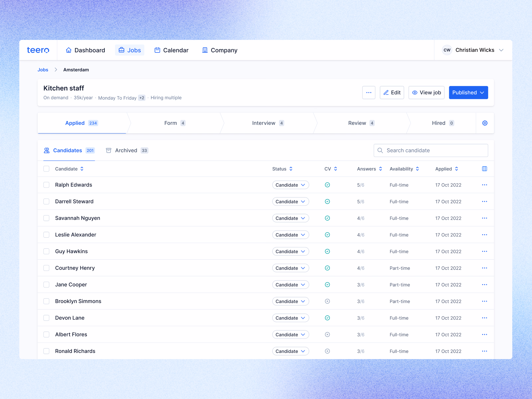Click the missing CV icon for Brooklyn Simmons
Image resolution: width=532 pixels, height=399 pixels.
(x=327, y=301)
